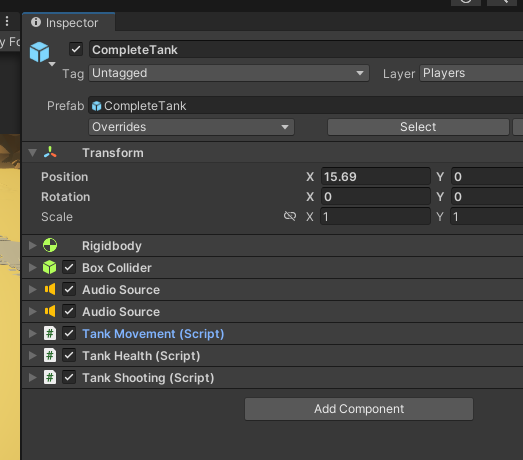Click the Tank Shooting script icon
The height and width of the screenshot is (460, 523).
50,377
